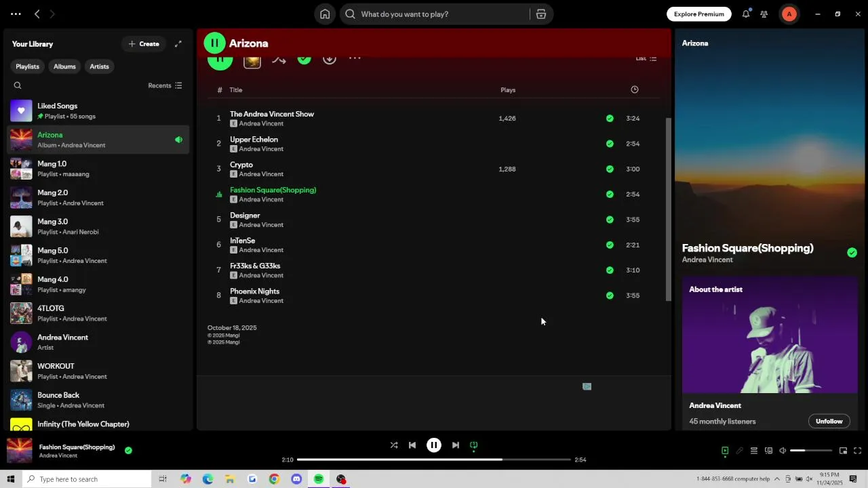Mute the Spotify volume
This screenshot has height=488, width=868.
783,451
